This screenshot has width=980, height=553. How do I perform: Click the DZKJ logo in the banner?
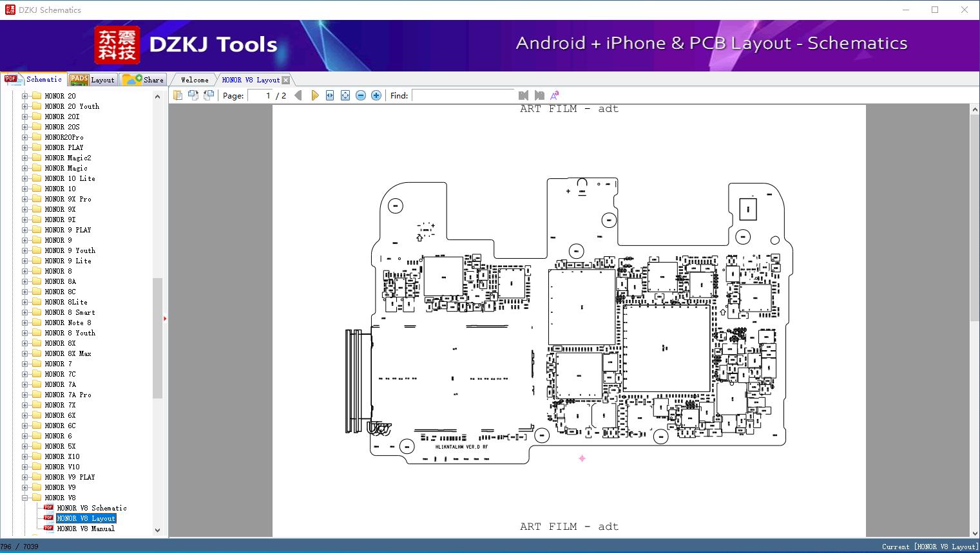(x=117, y=44)
